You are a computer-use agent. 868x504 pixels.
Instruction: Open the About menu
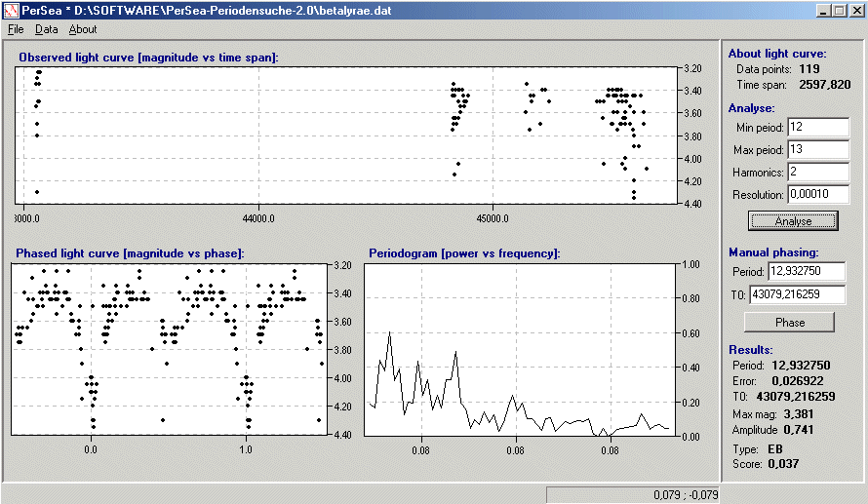pyautogui.click(x=83, y=29)
